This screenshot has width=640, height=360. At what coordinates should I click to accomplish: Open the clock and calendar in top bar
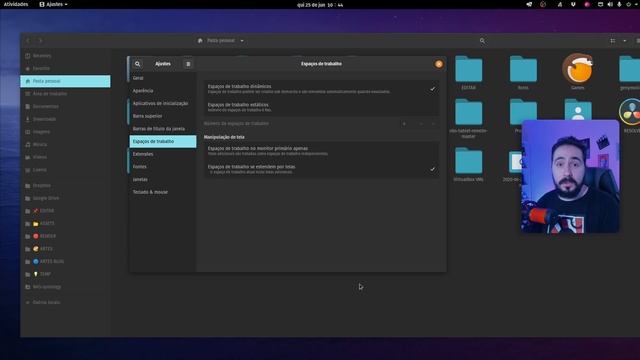point(320,5)
